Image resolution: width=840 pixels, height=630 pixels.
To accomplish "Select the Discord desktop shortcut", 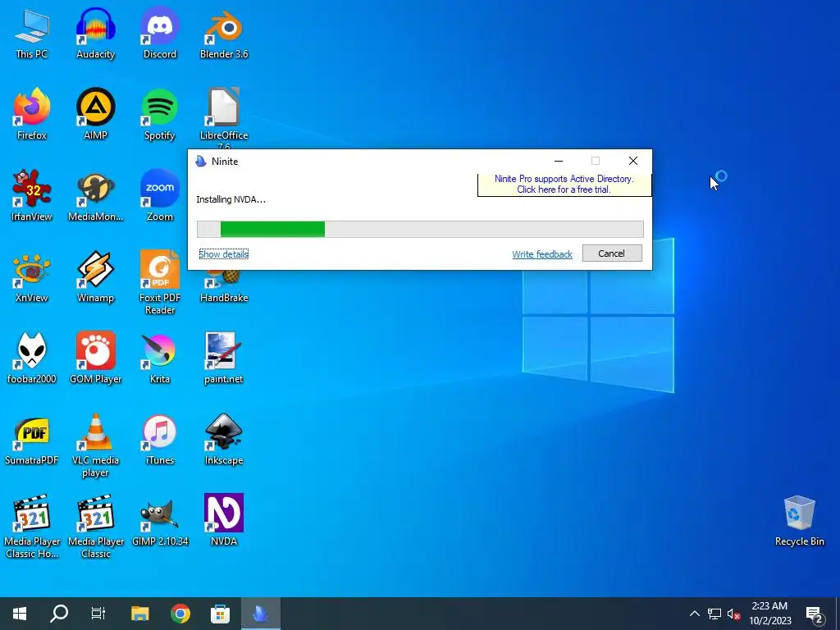I will coord(160,33).
